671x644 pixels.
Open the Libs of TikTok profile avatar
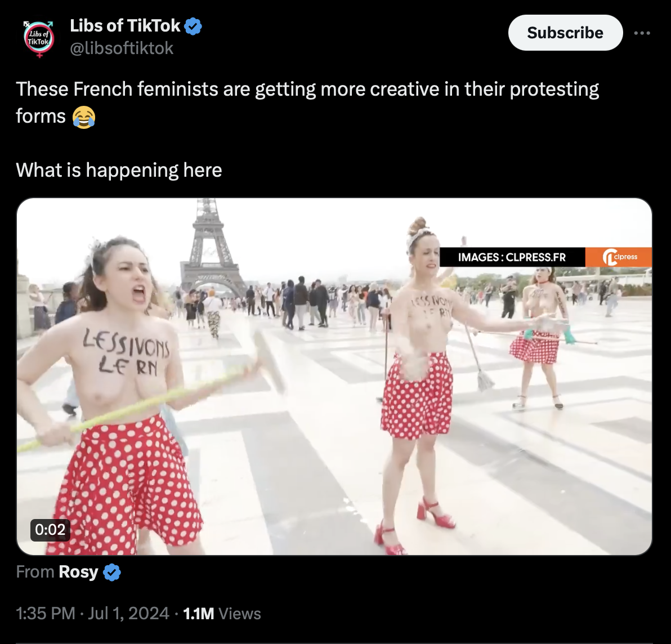coord(39,38)
